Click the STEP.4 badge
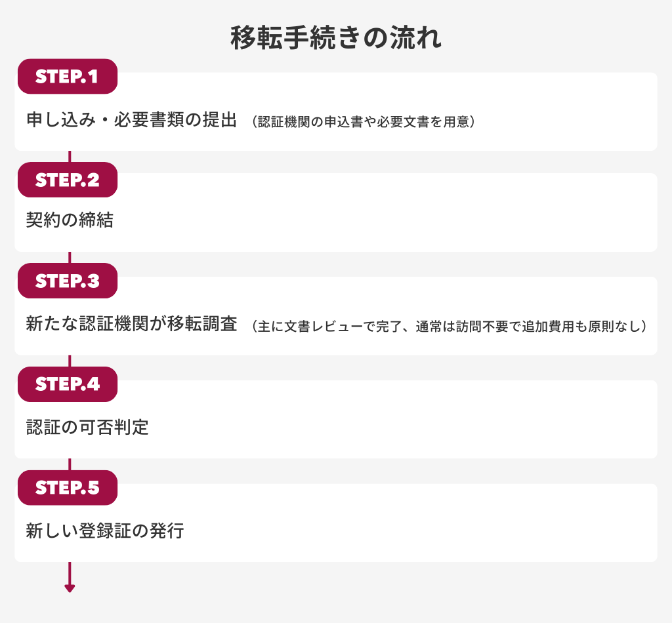 coord(67,384)
